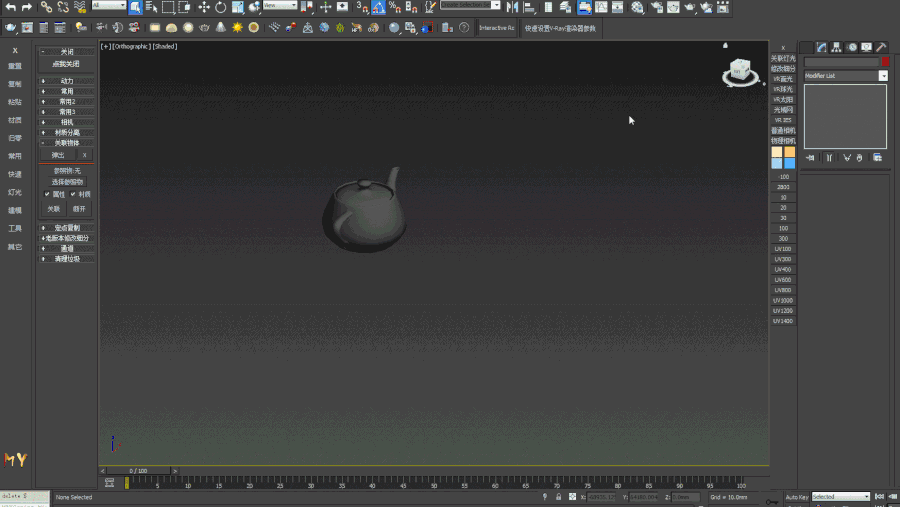
Task: Open the Modifier List dropdown
Action: point(845,76)
